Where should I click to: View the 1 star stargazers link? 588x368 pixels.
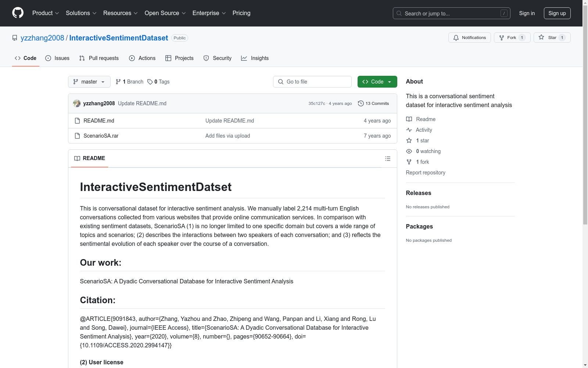(x=417, y=141)
